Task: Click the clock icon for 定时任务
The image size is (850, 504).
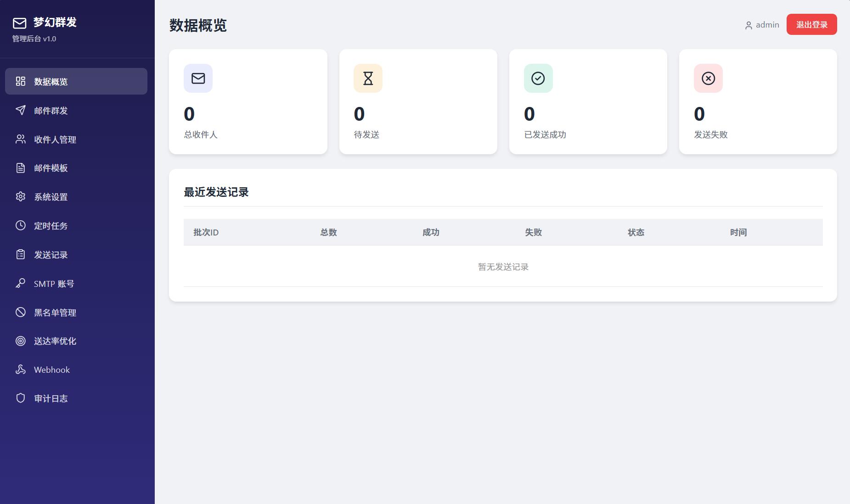Action: coord(21,225)
